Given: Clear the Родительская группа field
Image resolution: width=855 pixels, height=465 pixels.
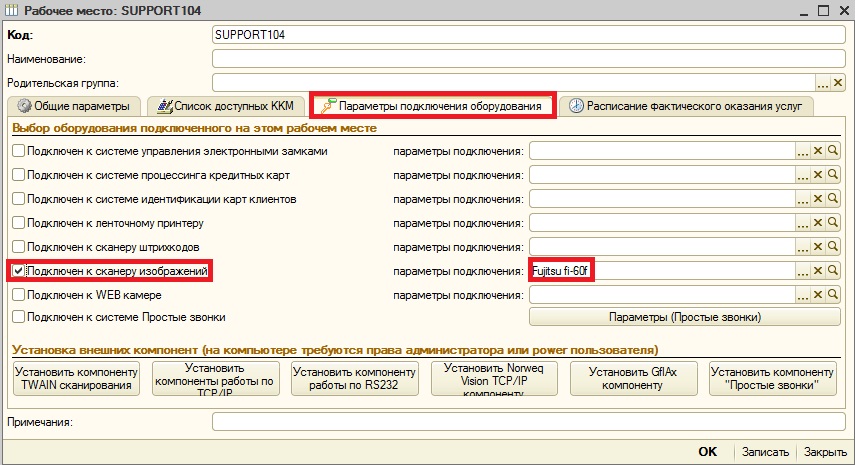Looking at the screenshot, I should coord(838,83).
